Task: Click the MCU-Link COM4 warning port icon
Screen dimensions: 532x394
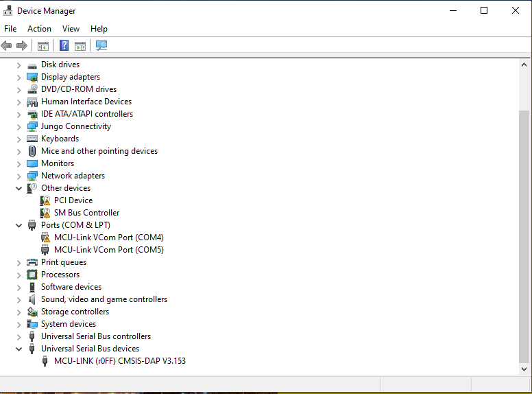Action: [x=45, y=237]
